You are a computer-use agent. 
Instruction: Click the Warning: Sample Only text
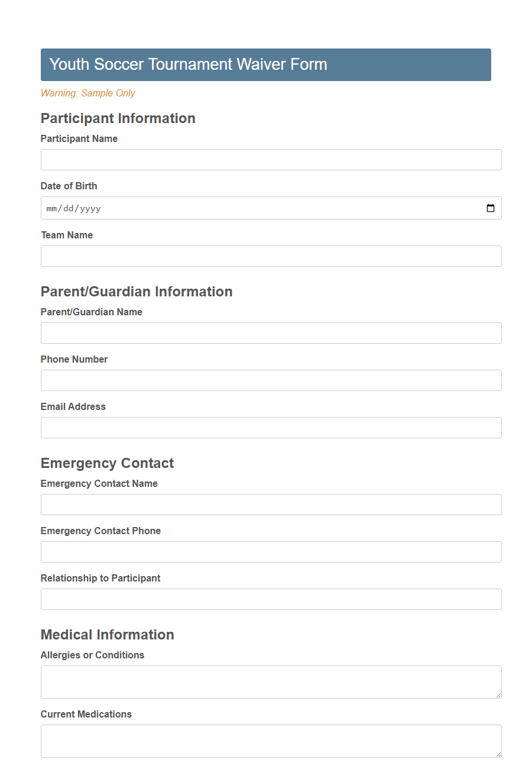pos(87,93)
